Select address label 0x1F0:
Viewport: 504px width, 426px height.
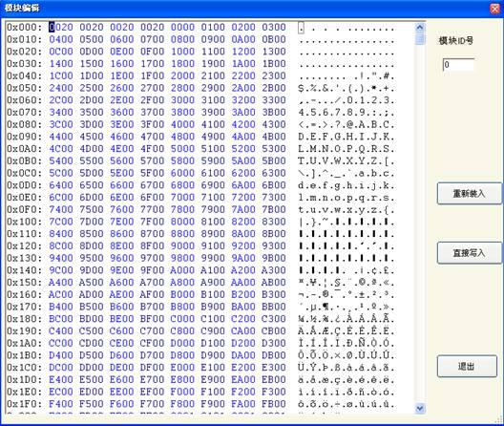pos(25,404)
